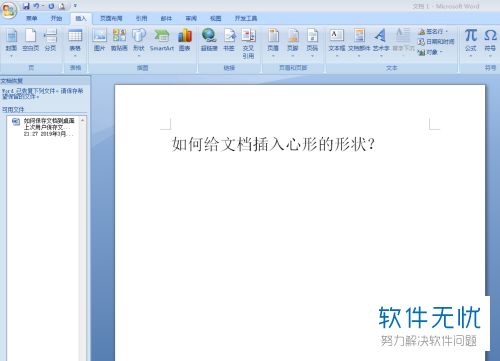The height and width of the screenshot is (361, 500).
Task: Switch to the 视图 tab
Action: 215,18
